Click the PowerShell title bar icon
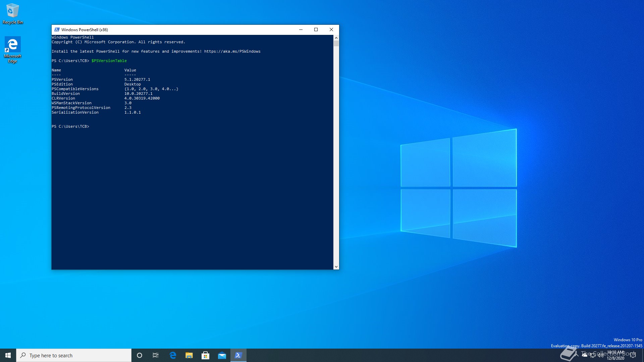Screen dimensions: 644x362 pyautogui.click(x=57, y=29)
